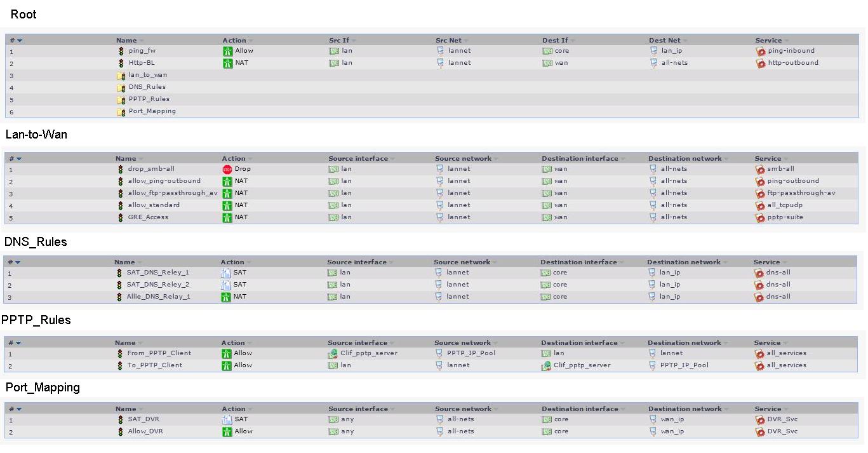Open Destination interface arrow in Port_Mapping table
This screenshot has height=453, width=868.
point(622,409)
